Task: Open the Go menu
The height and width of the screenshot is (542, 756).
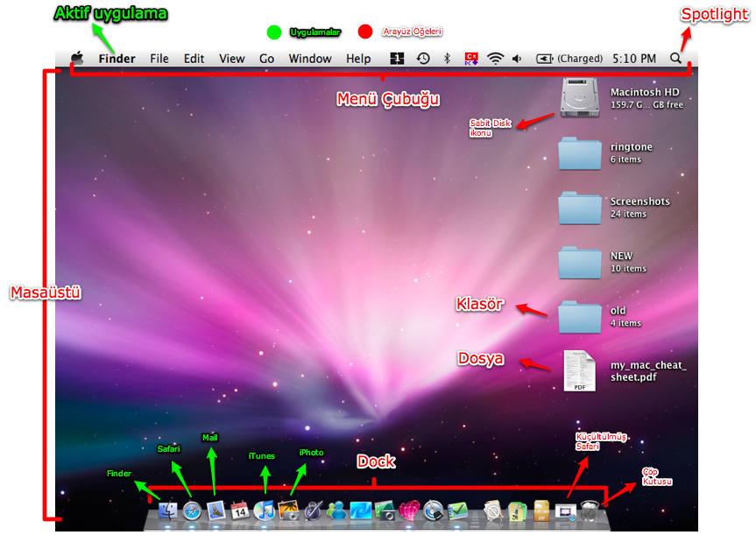Action: coord(266,59)
